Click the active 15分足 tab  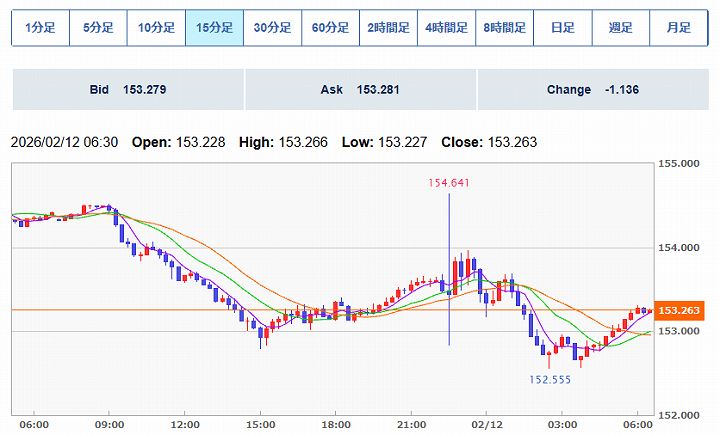coord(214,28)
